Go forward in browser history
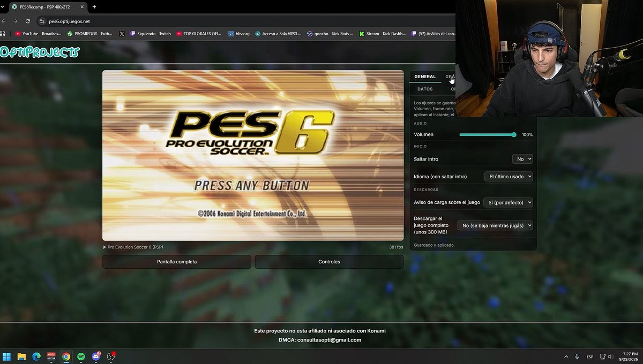Viewport: 643px width, 364px height. 15,21
